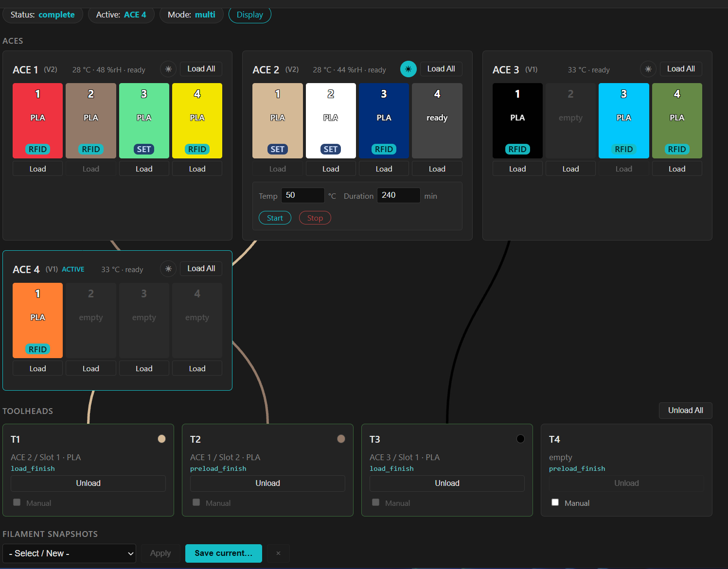Select the white ACE 2 slot 2 tile
Viewport: 728px width, 569px height.
point(331,121)
